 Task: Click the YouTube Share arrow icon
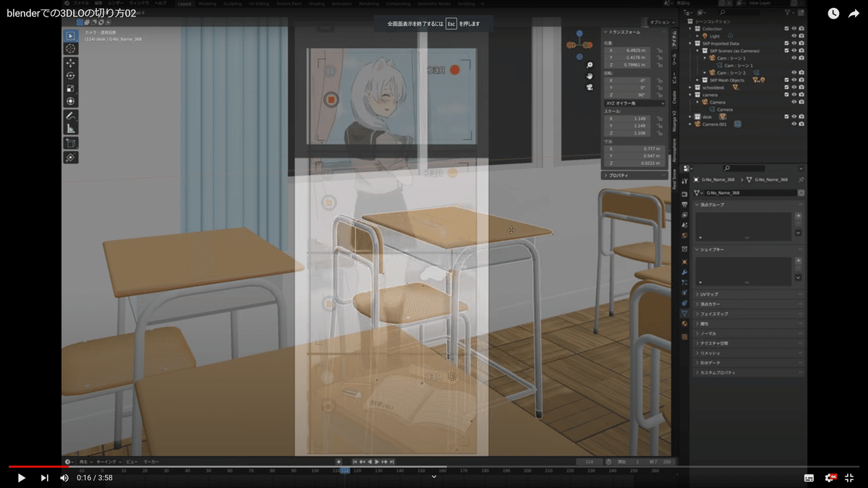854,14
